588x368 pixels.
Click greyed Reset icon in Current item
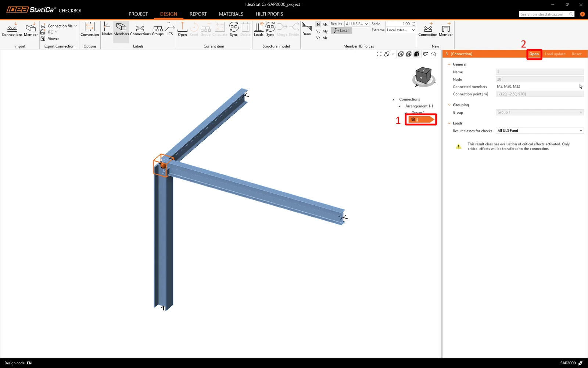tap(194, 29)
